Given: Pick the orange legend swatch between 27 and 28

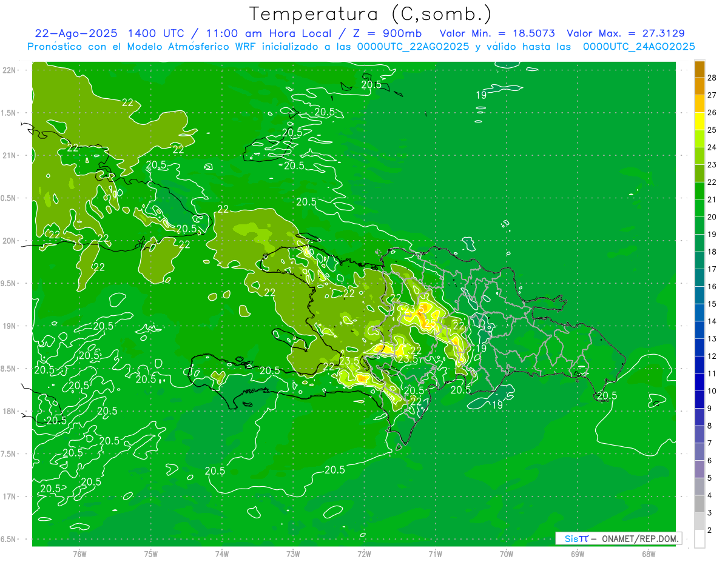Looking at the screenshot, I should coord(699,86).
